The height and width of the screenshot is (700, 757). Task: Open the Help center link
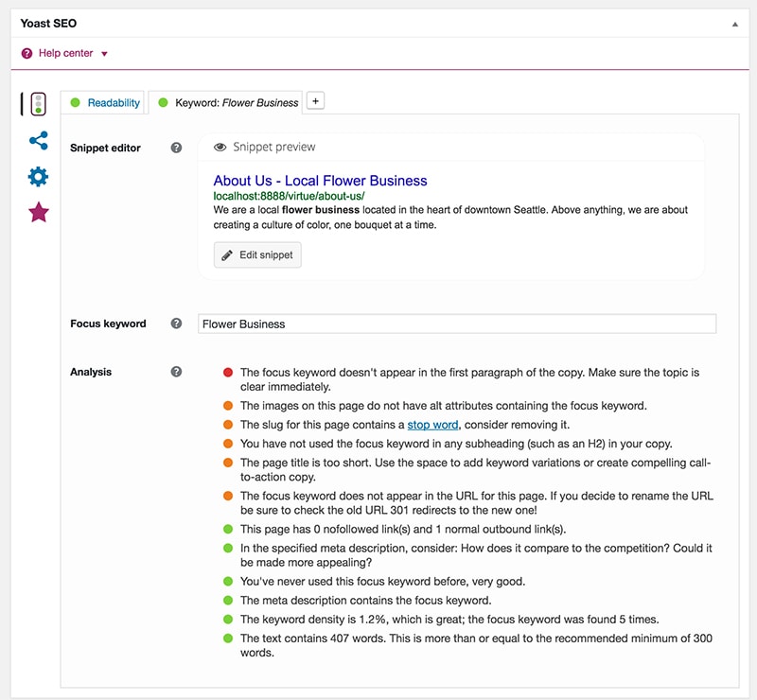[x=65, y=53]
